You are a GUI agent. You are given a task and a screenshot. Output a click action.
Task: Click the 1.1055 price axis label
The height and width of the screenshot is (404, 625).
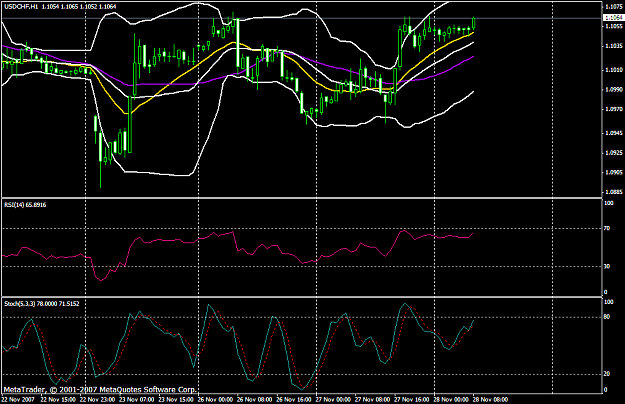(x=614, y=26)
